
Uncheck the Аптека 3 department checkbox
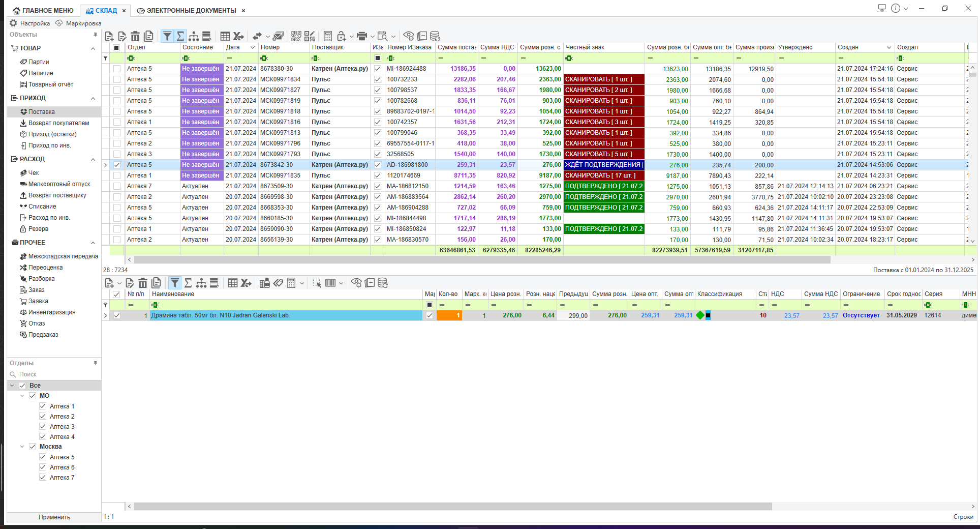click(x=43, y=427)
